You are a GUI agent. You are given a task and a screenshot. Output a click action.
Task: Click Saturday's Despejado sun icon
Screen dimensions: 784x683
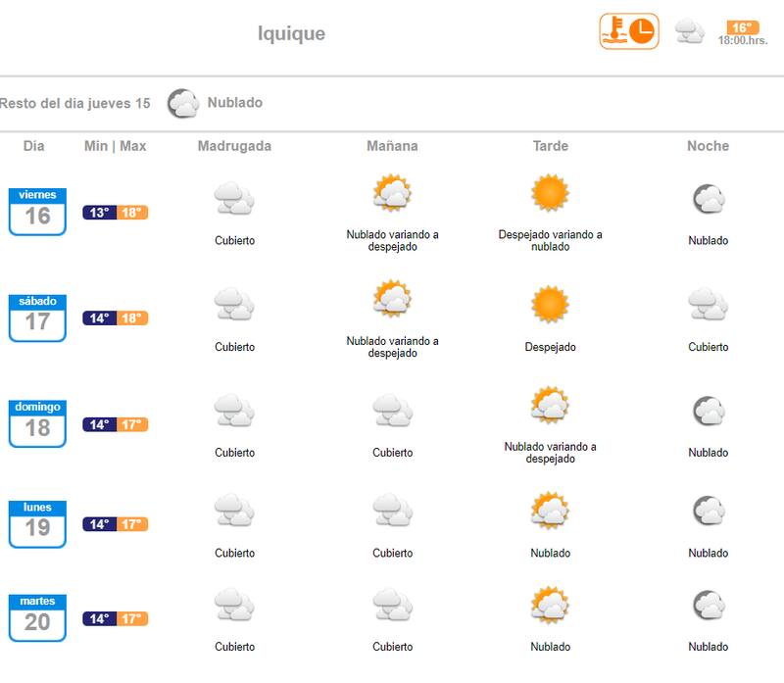550,305
